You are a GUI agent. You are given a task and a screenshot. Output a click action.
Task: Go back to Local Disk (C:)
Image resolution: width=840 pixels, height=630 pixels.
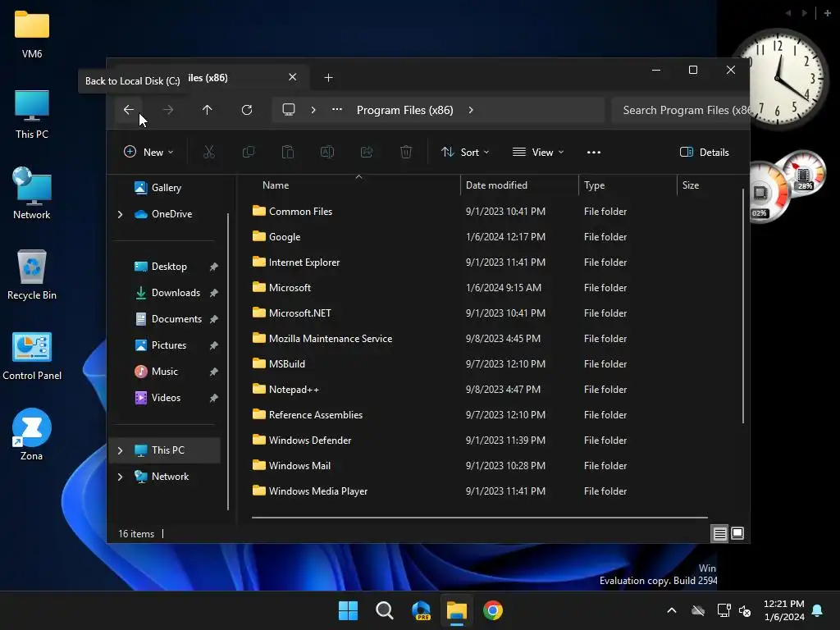(129, 110)
